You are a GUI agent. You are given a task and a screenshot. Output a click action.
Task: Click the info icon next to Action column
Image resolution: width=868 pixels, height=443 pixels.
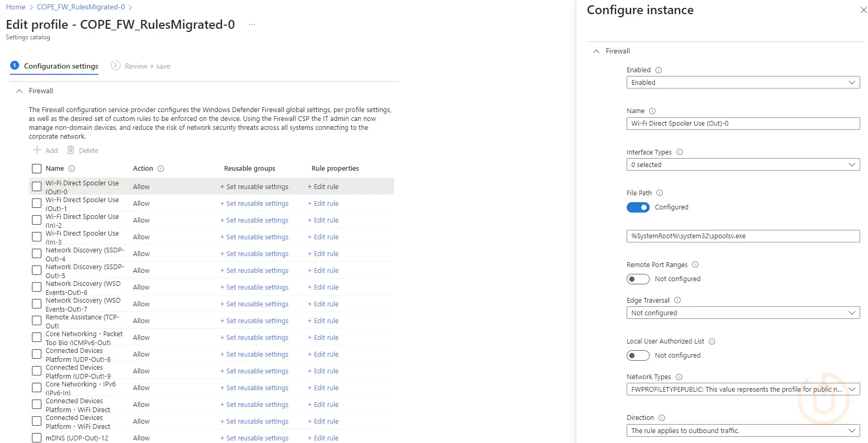tap(161, 169)
